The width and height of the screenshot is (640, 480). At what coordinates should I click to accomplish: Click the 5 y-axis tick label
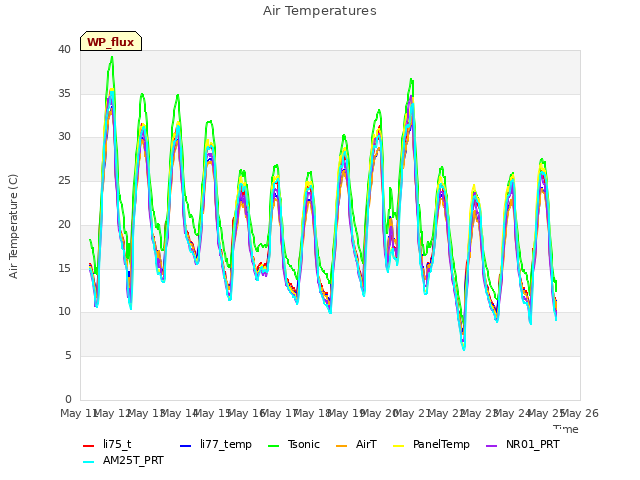pos(68,356)
